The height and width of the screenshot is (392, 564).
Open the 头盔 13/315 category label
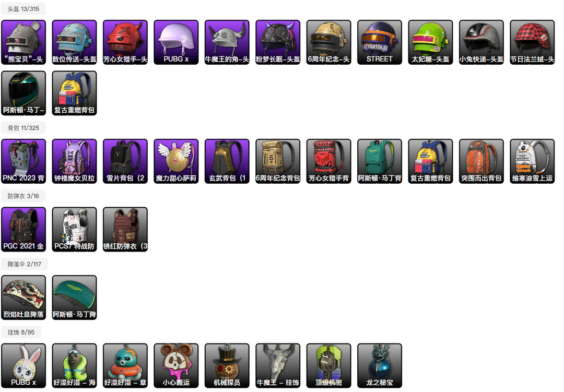pos(23,9)
